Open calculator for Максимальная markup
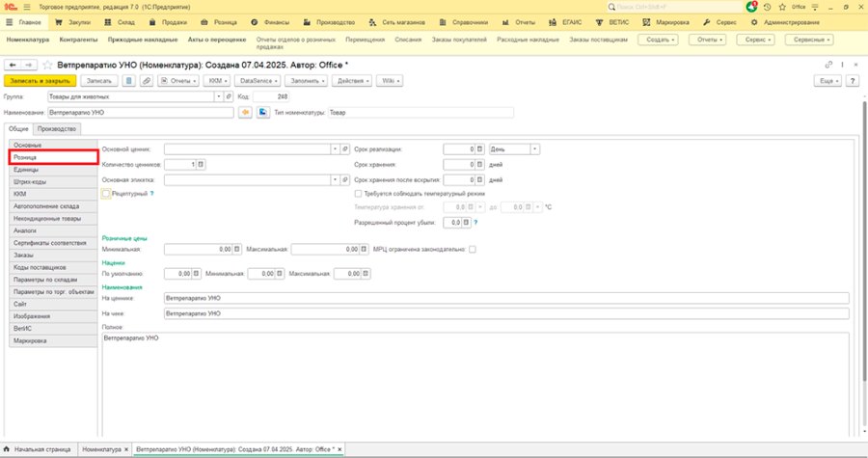Viewport: 868px width, 458px height. (366, 274)
